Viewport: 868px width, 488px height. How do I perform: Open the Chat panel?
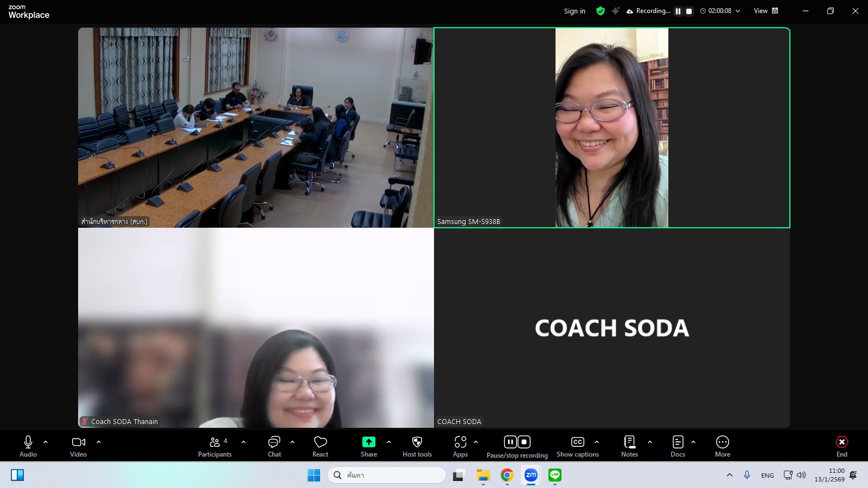[x=274, y=446]
